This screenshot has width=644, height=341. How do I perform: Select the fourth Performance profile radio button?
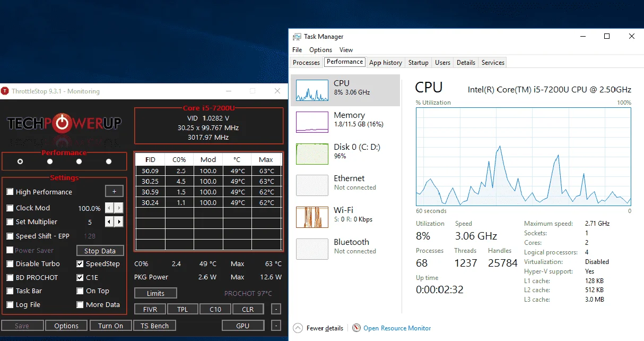pyautogui.click(x=109, y=161)
